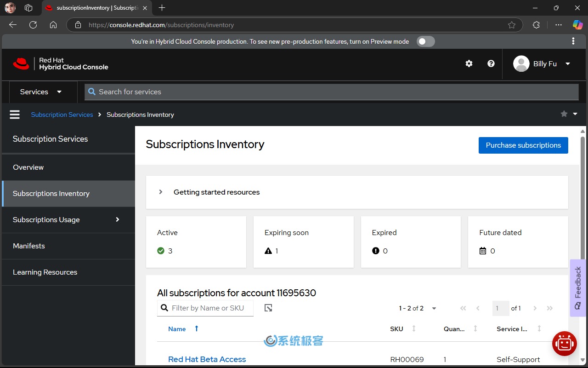
Task: Open Learning Resources in the sidebar
Action: 68,272
